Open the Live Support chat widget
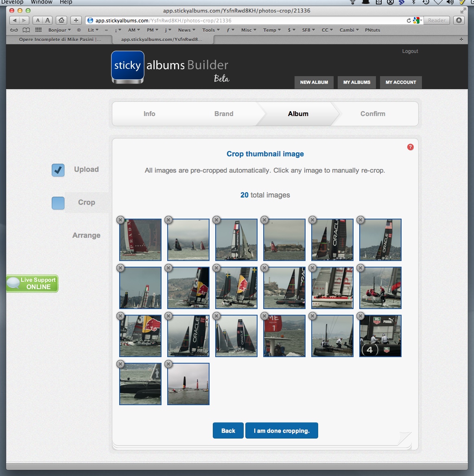This screenshot has height=476, width=474. point(32,283)
